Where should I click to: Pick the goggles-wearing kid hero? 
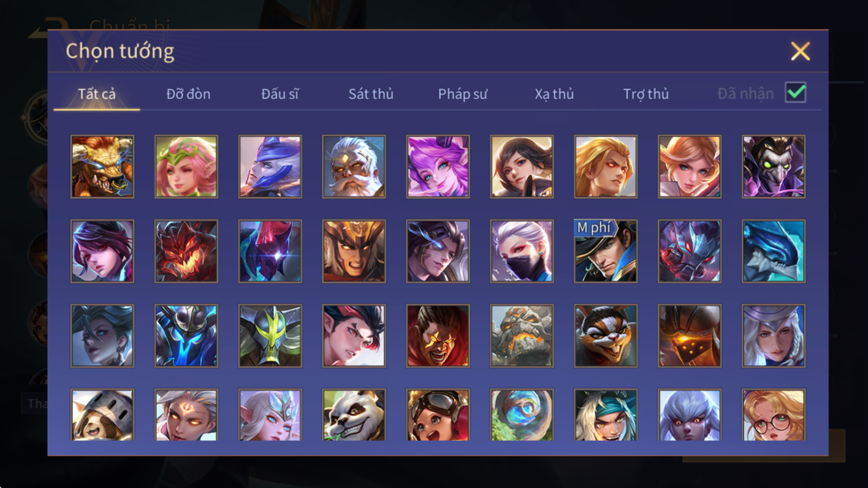pos(438,415)
